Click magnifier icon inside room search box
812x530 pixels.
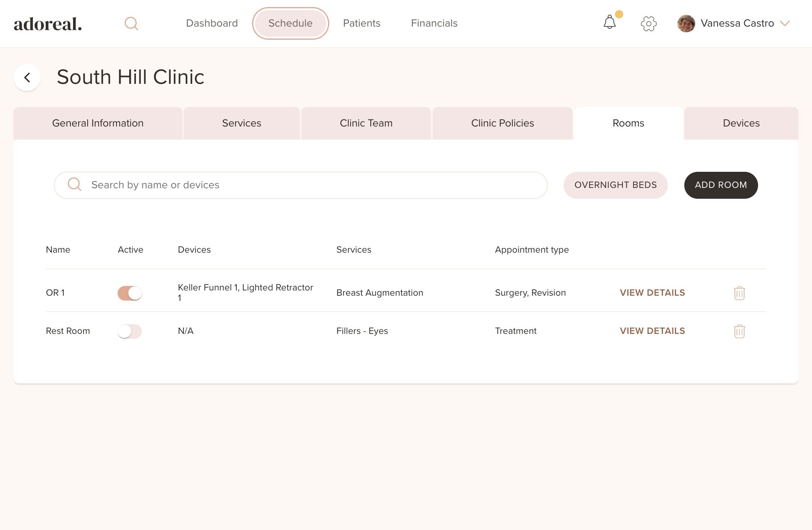click(x=75, y=185)
